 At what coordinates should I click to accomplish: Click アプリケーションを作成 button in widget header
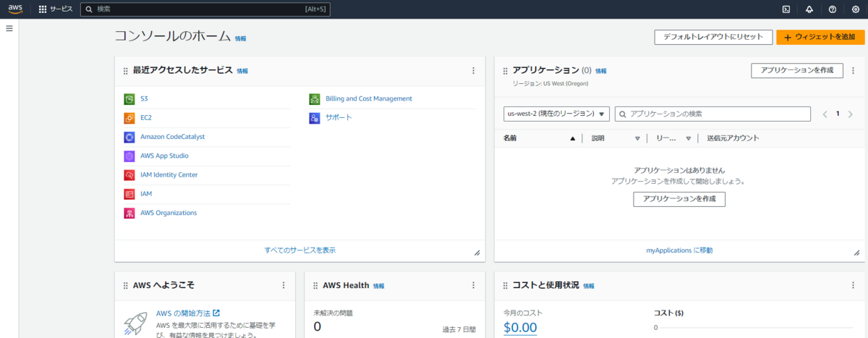pyautogui.click(x=797, y=70)
